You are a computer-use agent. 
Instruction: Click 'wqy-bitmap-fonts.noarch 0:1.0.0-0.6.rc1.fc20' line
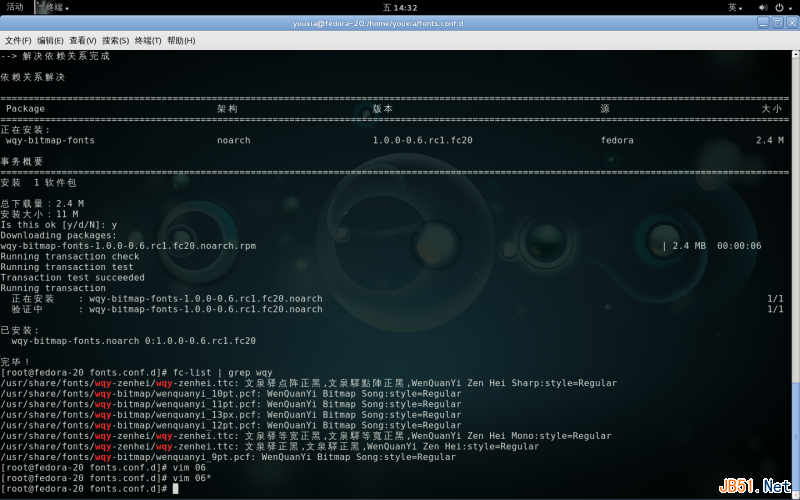(134, 341)
